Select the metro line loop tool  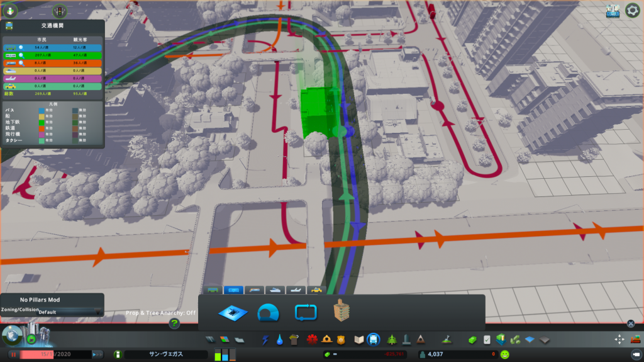(x=306, y=313)
